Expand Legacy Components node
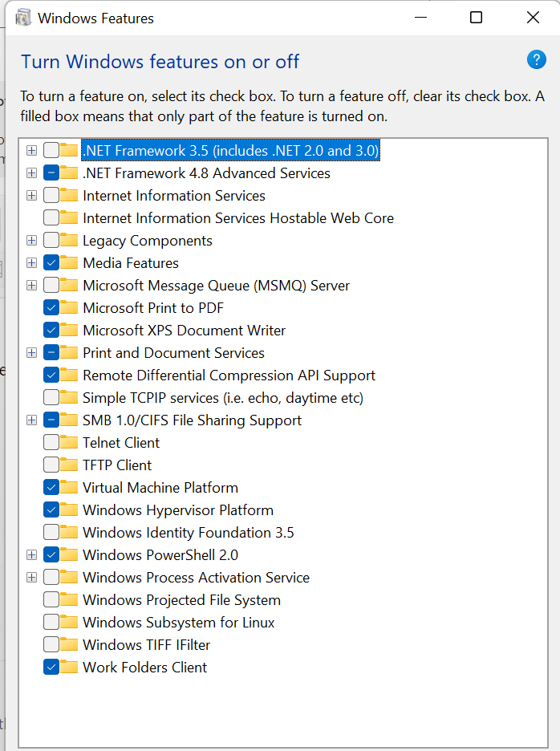560x751 pixels. (x=31, y=241)
